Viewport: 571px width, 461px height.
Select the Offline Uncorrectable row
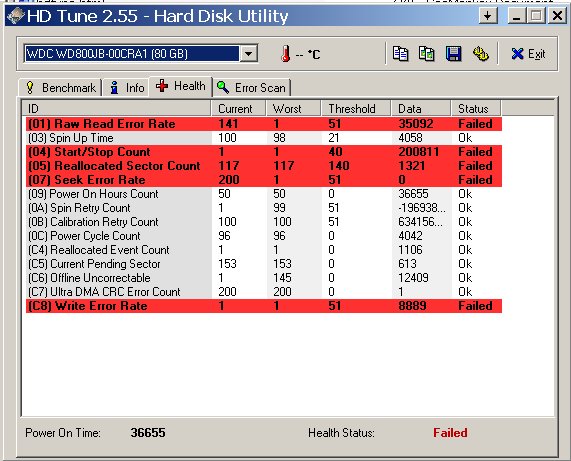(264, 278)
